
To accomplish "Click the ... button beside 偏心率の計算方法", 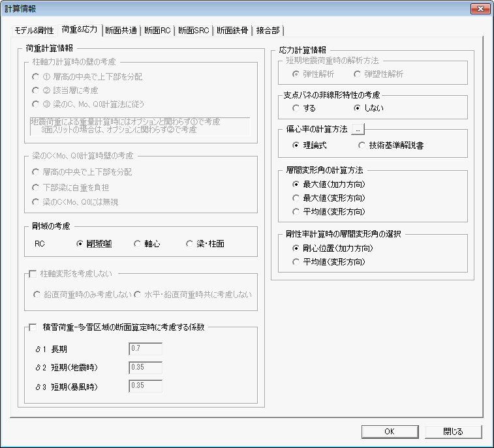I will tap(358, 129).
